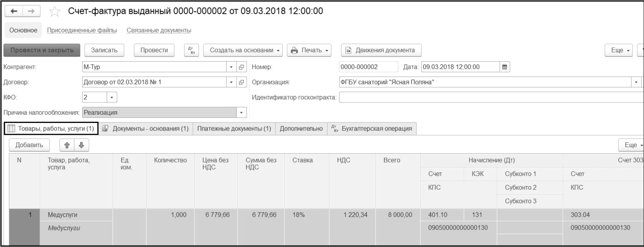
Task: Open the Платежные документы tab
Action: point(233,129)
